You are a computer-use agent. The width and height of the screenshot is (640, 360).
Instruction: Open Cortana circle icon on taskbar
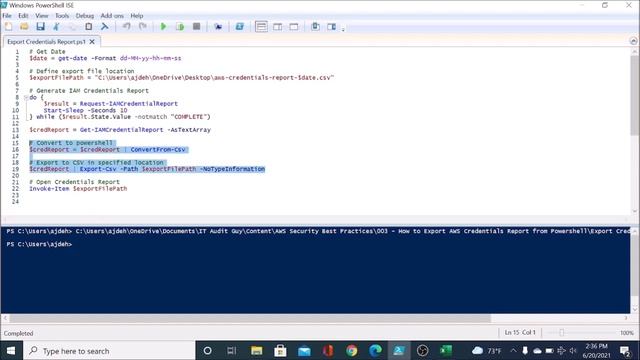pos(207,351)
